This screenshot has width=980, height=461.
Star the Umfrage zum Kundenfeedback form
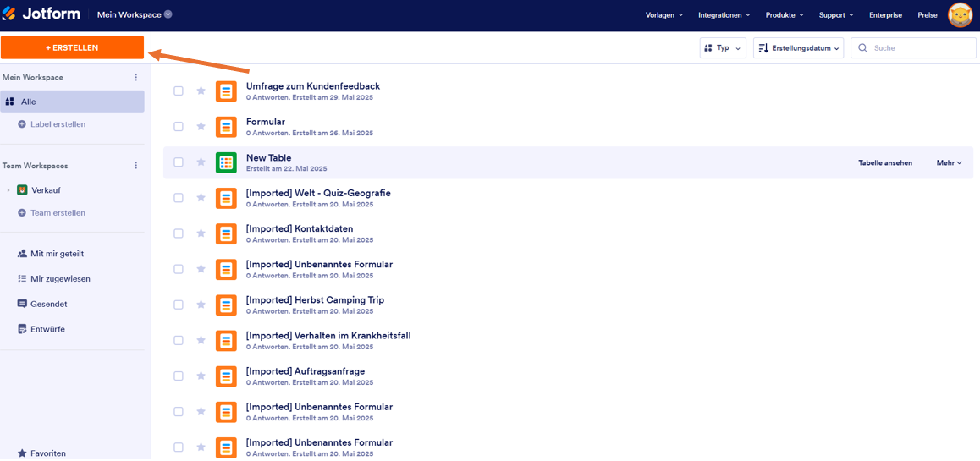click(201, 91)
